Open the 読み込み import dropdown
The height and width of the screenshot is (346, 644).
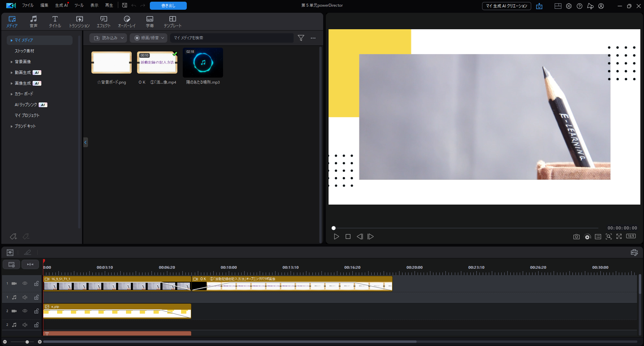click(108, 38)
